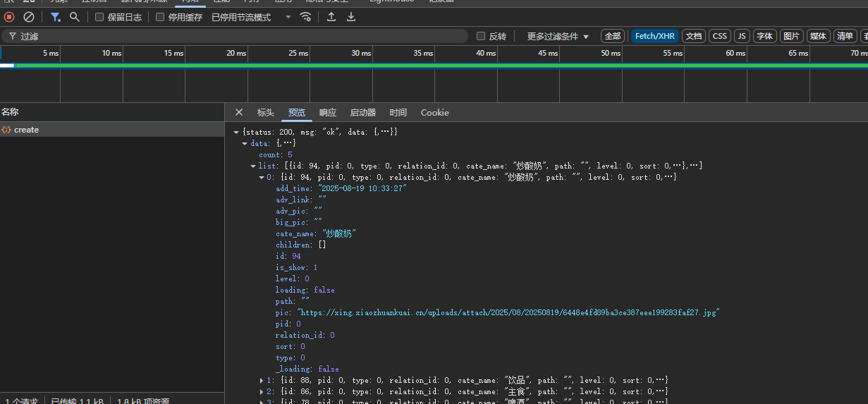
Task: Focus the 过滤 filter input field
Action: click(x=235, y=36)
